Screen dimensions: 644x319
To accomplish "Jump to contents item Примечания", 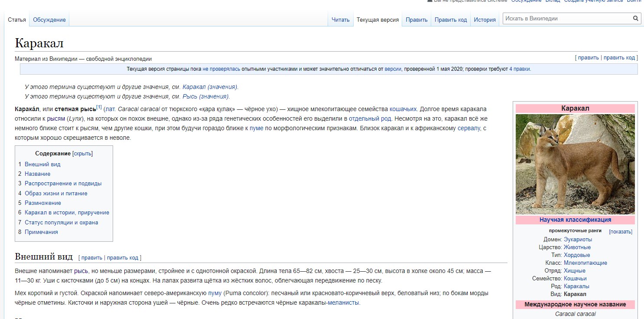I will coord(41,232).
